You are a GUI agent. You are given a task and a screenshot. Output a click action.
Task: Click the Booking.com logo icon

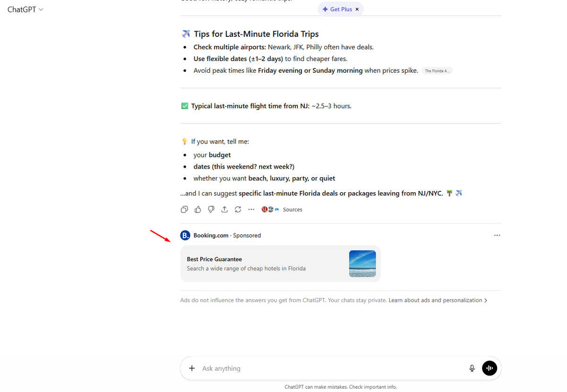[185, 235]
